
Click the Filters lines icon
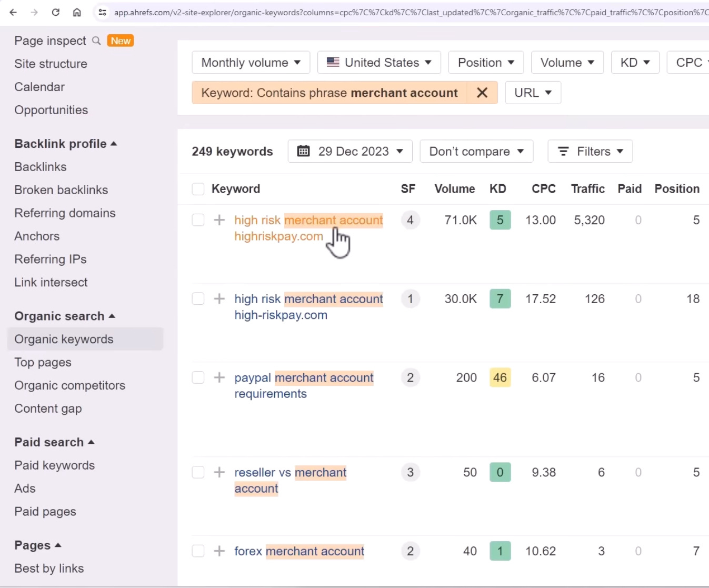(563, 152)
